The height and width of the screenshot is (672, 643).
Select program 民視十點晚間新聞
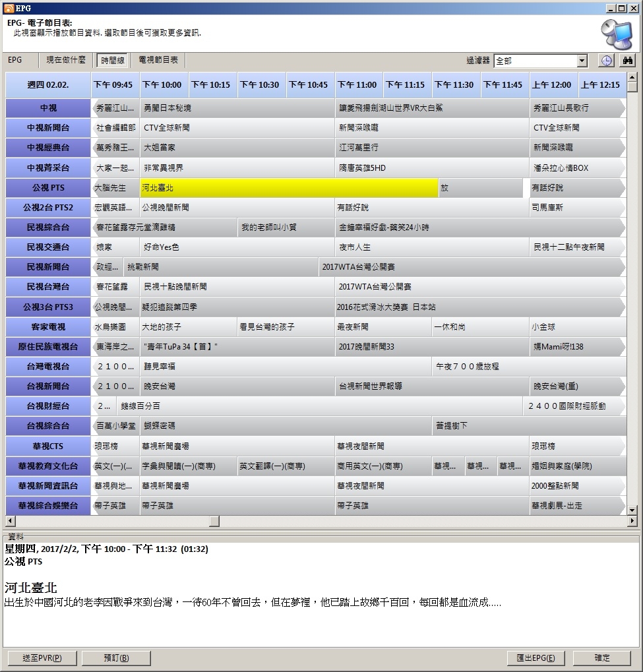237,287
